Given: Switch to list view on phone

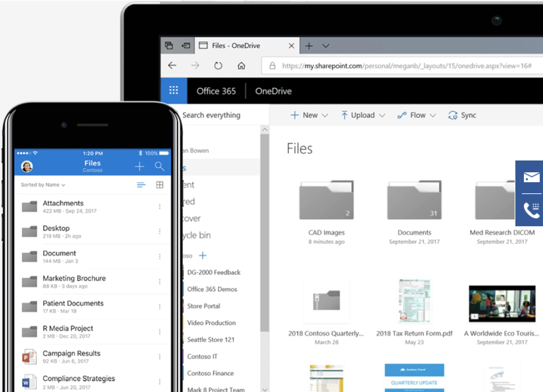Looking at the screenshot, I should click(141, 185).
